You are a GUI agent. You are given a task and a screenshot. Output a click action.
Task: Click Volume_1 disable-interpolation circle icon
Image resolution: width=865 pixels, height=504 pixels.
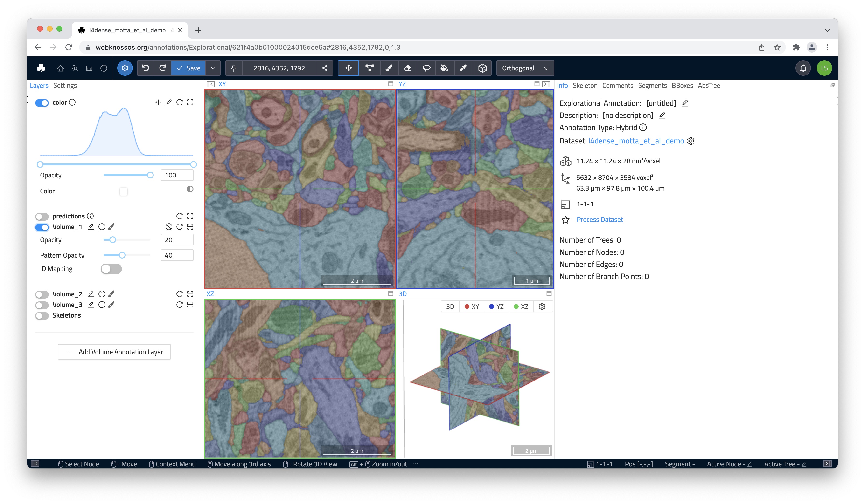(x=168, y=227)
